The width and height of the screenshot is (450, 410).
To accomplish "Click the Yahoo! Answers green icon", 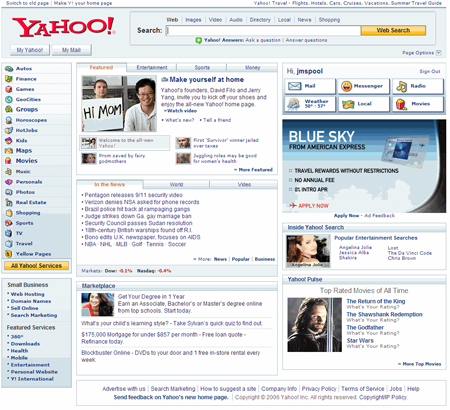I will pos(199,40).
